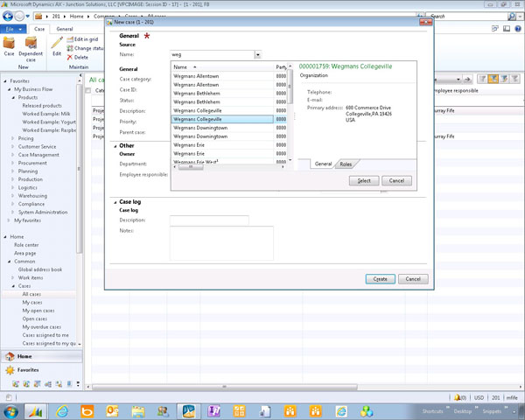Click Change status in ribbon
Screen dimensions: 525x420
tap(85, 48)
